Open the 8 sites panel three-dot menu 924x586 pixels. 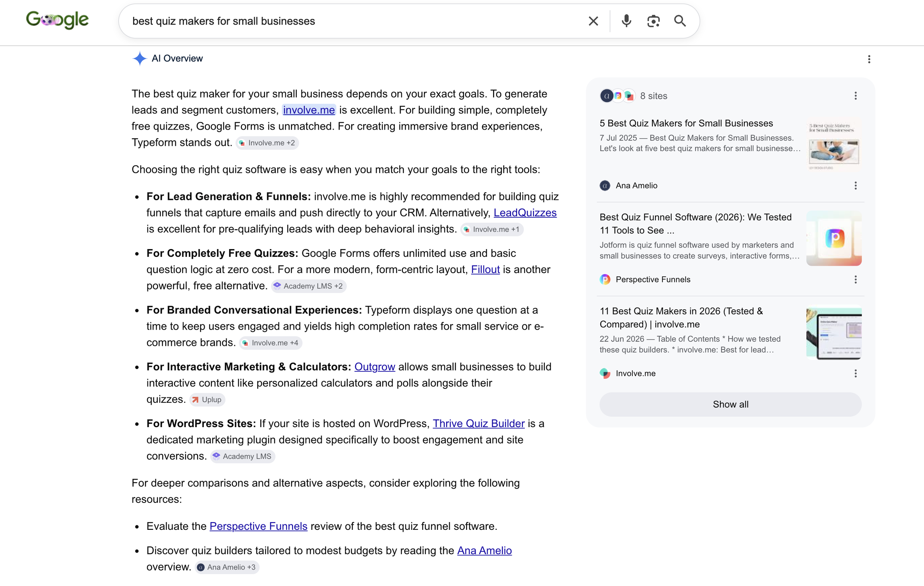coord(855,96)
